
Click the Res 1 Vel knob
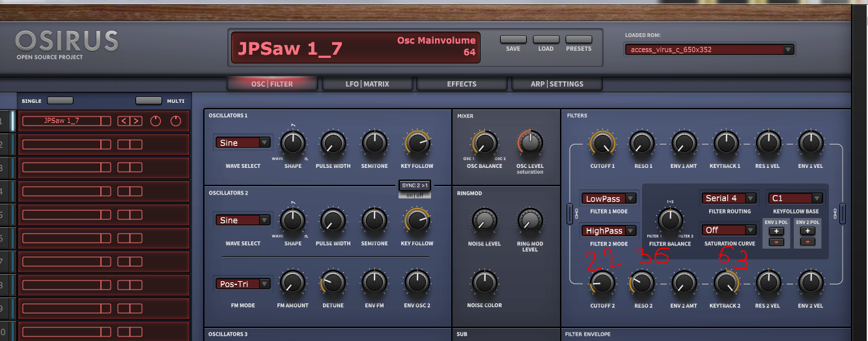(768, 143)
